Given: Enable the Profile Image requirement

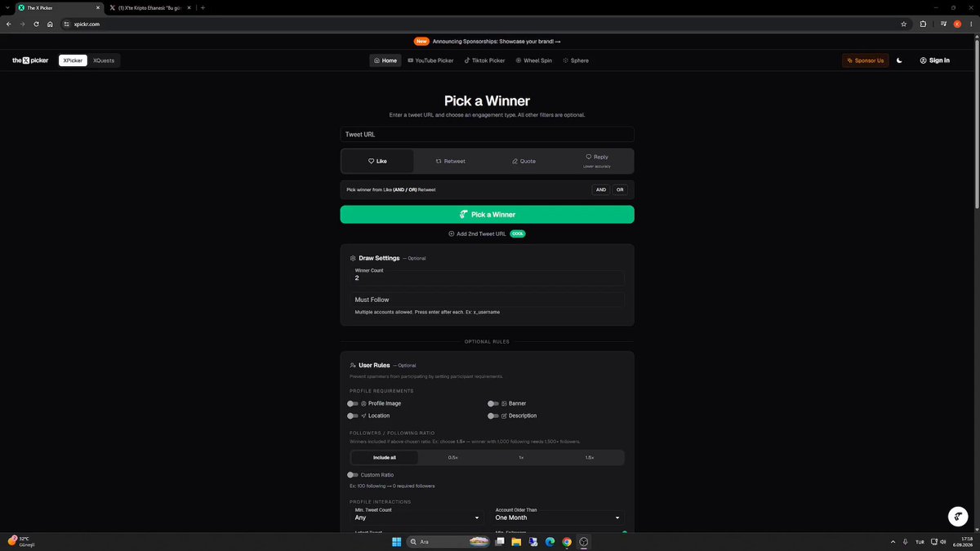Looking at the screenshot, I should click(353, 403).
